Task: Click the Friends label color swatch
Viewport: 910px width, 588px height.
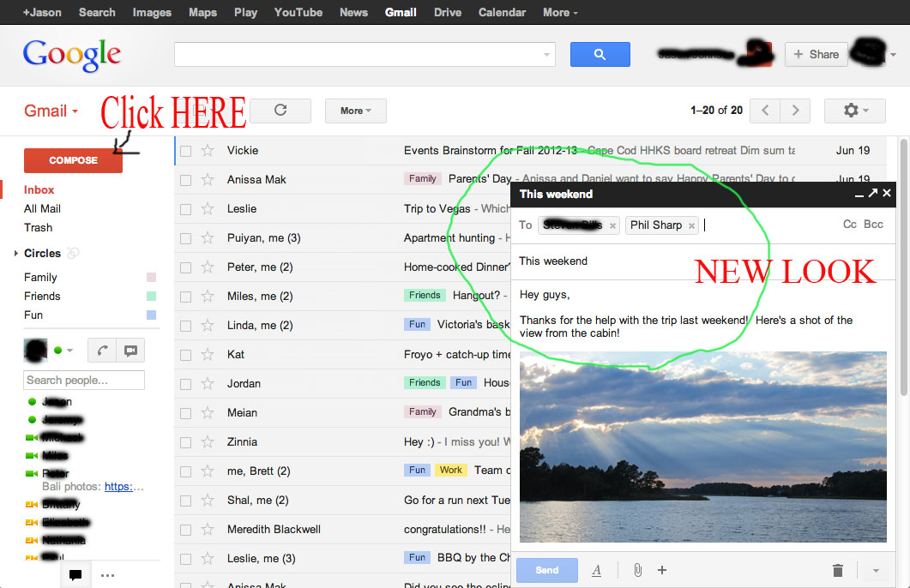Action: (x=152, y=297)
